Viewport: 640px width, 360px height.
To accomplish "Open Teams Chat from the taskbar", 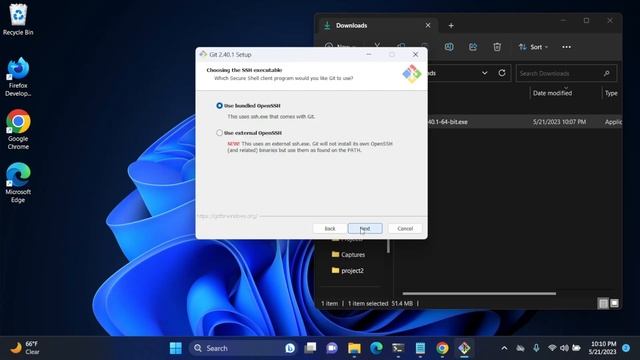I will coord(332,348).
